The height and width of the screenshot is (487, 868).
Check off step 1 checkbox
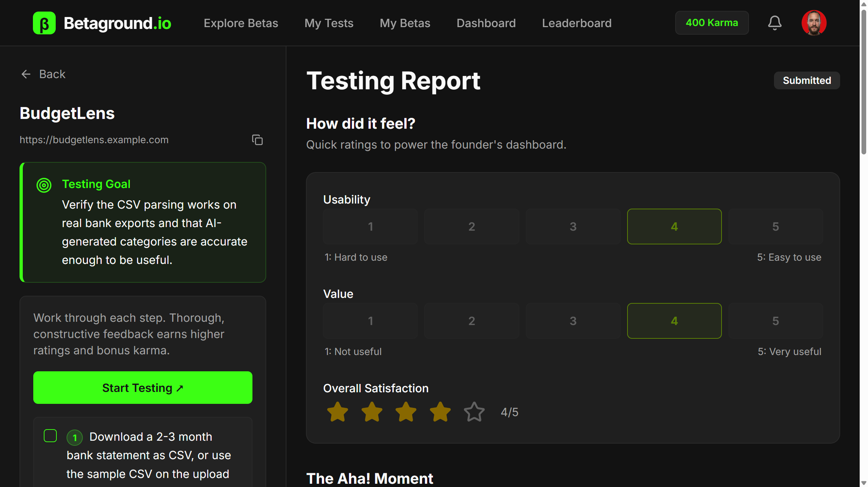(x=50, y=436)
